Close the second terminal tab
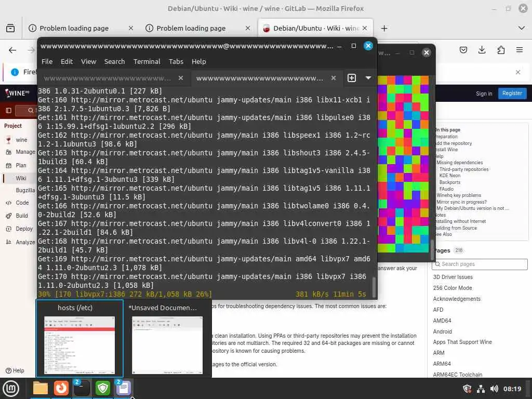The height and width of the screenshot is (399, 532). [x=334, y=78]
